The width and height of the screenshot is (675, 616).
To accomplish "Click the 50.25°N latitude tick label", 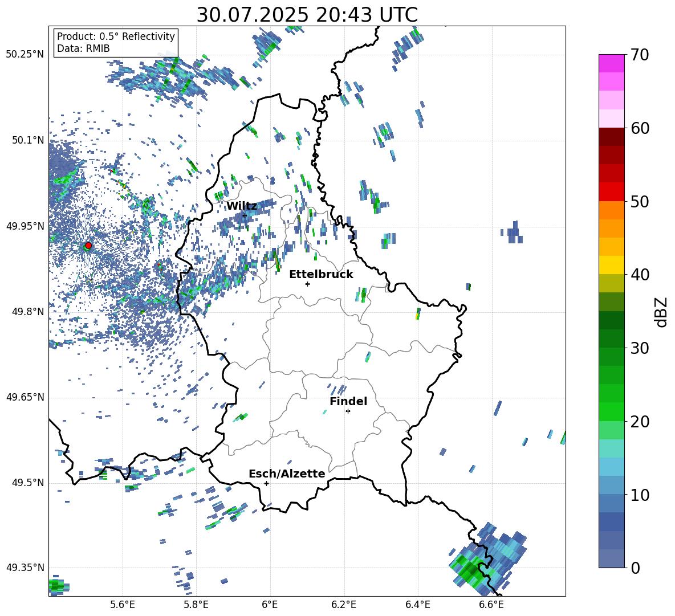I will [x=25, y=55].
